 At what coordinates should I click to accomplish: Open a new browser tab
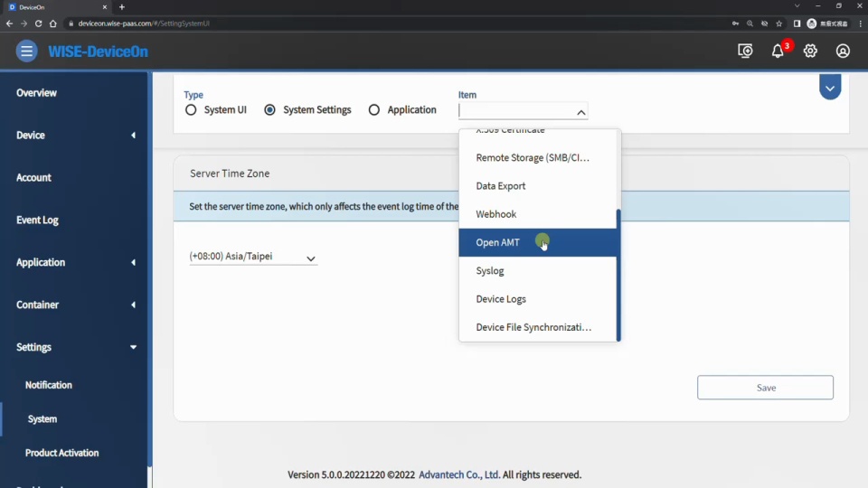coord(122,7)
